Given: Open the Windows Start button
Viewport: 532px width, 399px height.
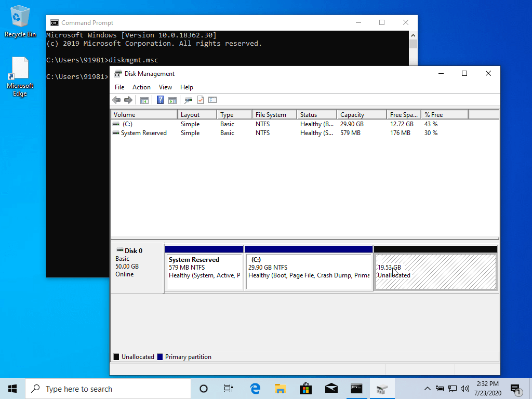Looking at the screenshot, I should [x=12, y=389].
